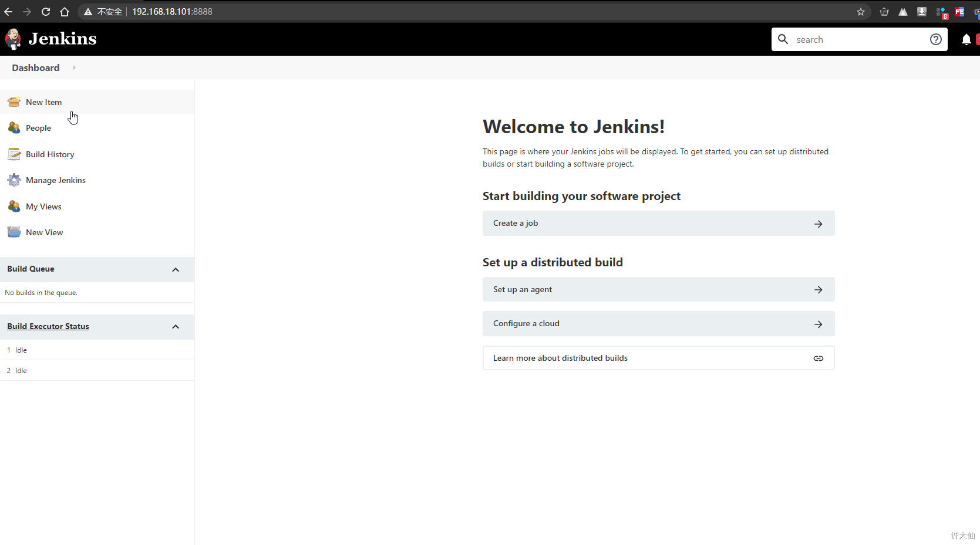Click the Create a job button
Image resolution: width=980 pixels, height=545 pixels.
tap(658, 223)
